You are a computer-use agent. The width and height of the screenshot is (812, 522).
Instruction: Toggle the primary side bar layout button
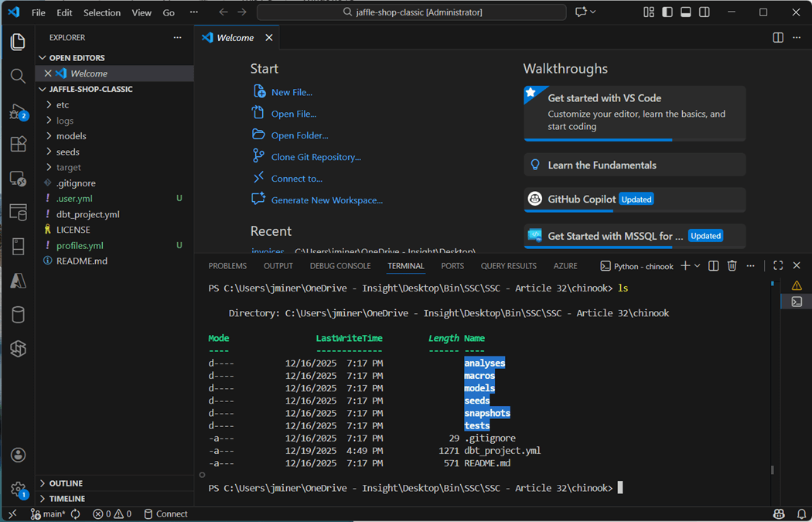(x=667, y=12)
